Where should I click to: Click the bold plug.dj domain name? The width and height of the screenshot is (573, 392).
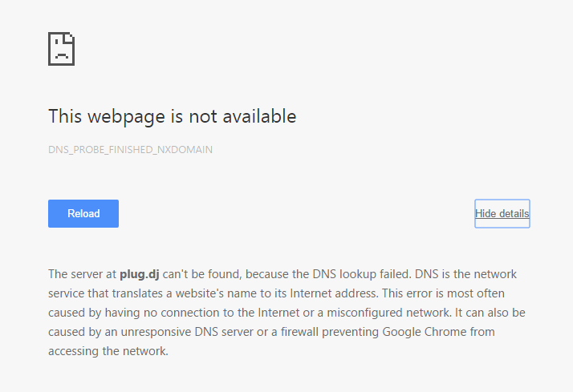point(140,274)
